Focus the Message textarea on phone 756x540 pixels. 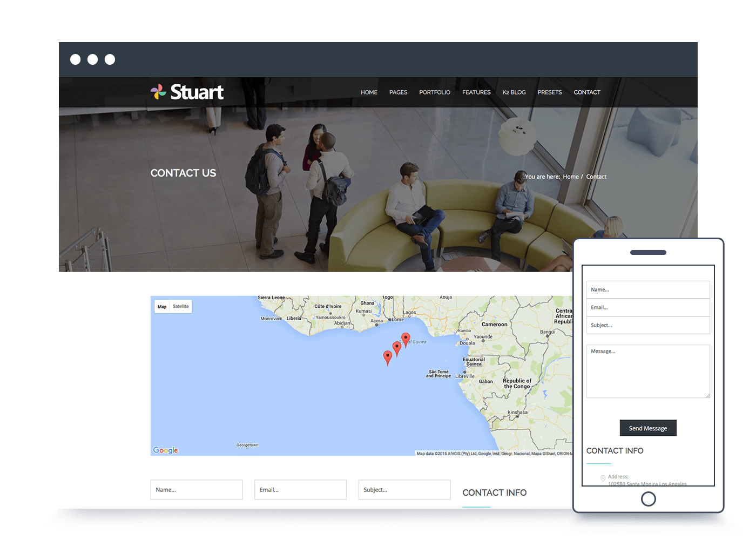(647, 372)
